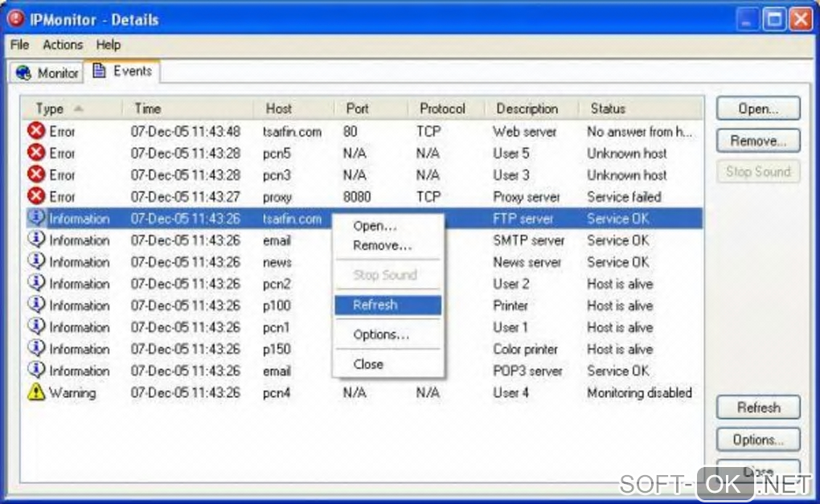
Task: Click the info icon of the FTP server row
Action: 36,217
